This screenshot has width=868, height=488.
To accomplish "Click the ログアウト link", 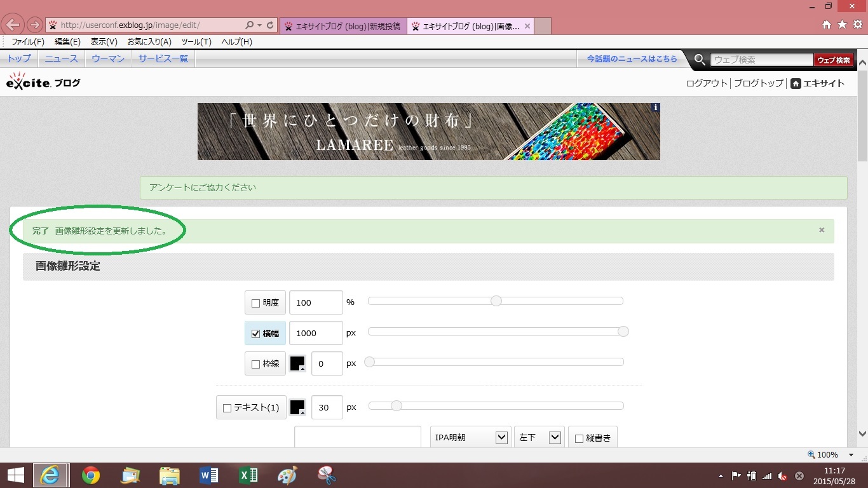I will tap(707, 83).
